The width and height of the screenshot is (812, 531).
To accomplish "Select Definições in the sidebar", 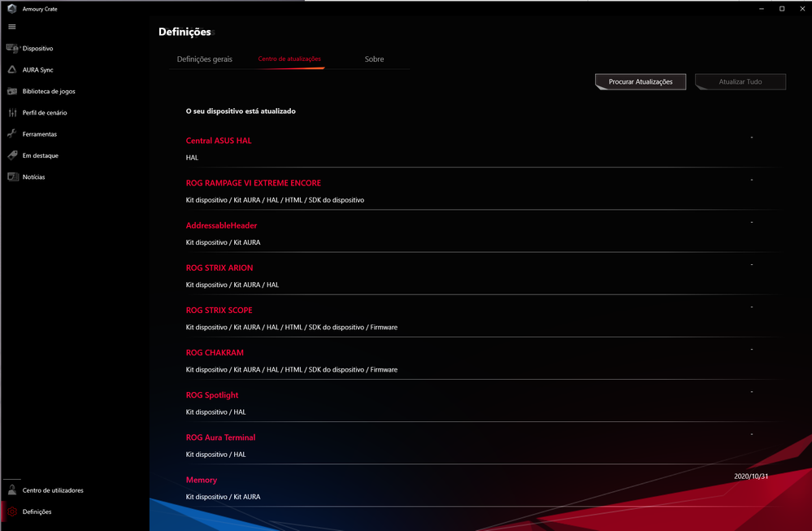I will pyautogui.click(x=37, y=511).
